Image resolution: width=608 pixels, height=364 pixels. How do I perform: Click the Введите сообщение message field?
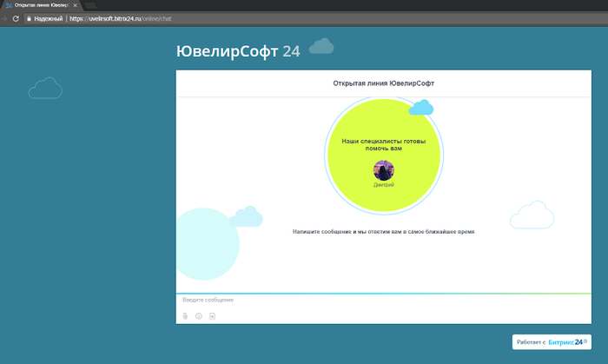tap(384, 300)
